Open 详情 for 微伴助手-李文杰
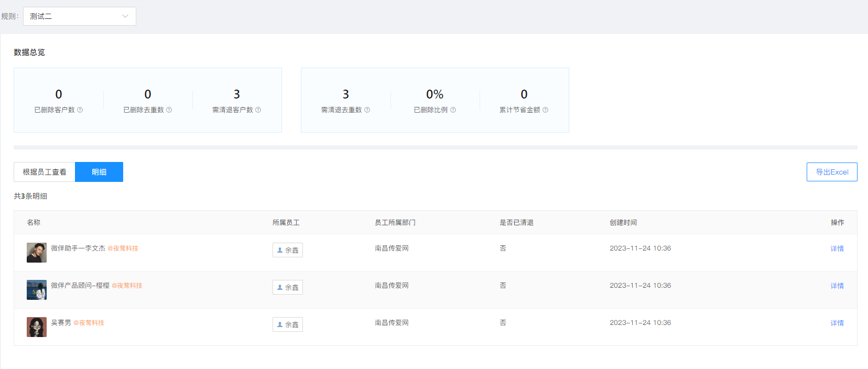This screenshot has height=369, width=868. point(837,249)
